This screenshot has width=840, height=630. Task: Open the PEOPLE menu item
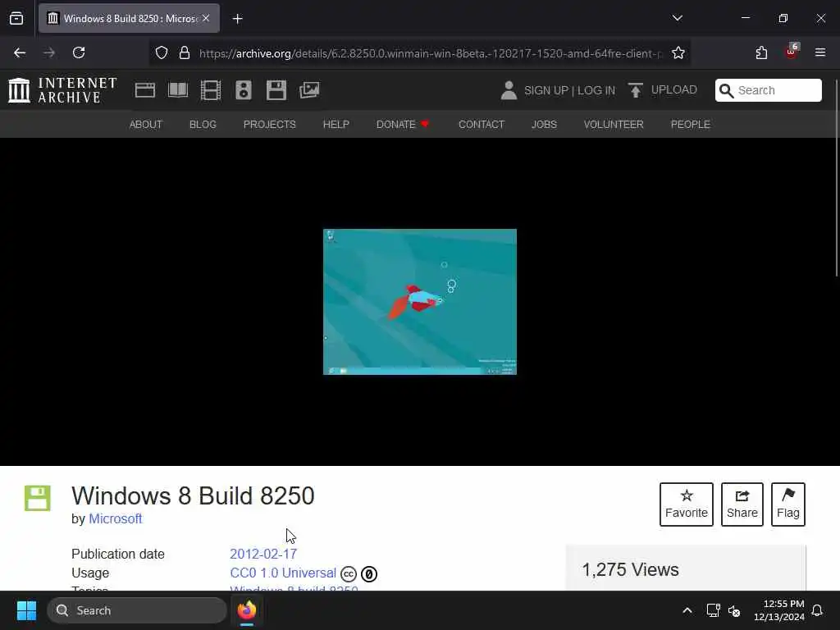click(690, 125)
